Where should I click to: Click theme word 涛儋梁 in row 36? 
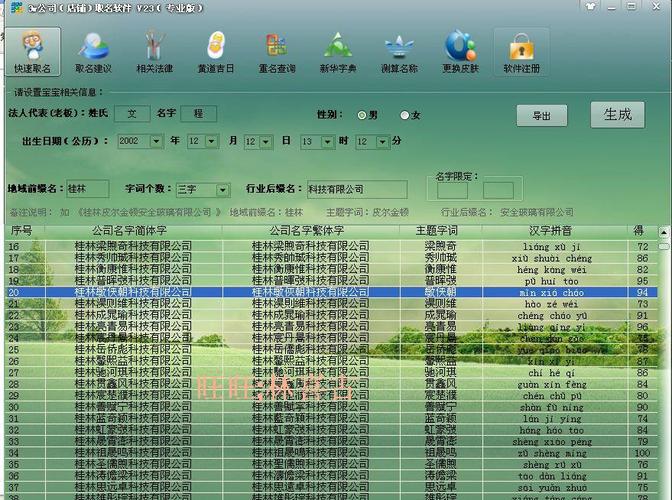point(441,476)
